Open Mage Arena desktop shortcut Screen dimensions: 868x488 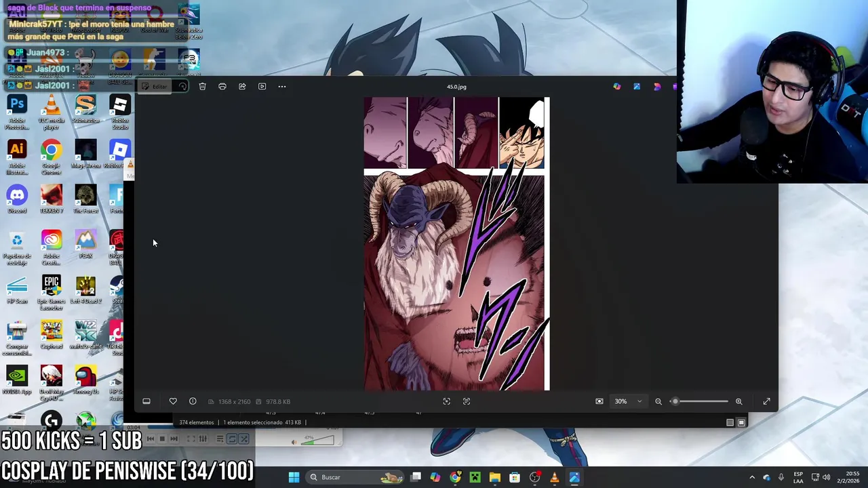[85, 155]
